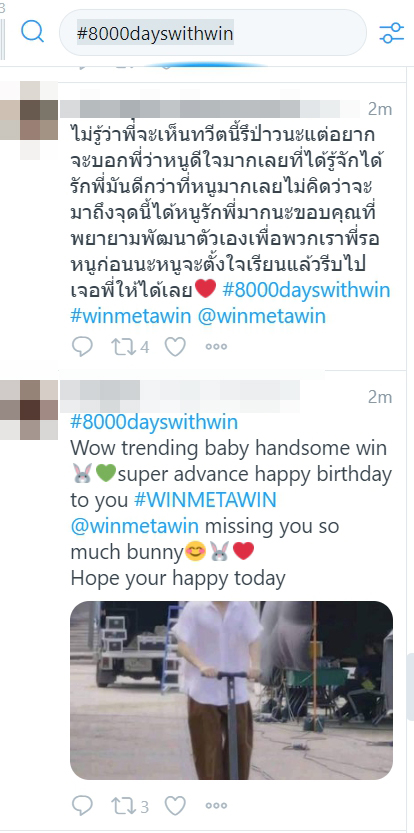Open the uppercase #WINMETAWIN hashtag link

[205, 500]
